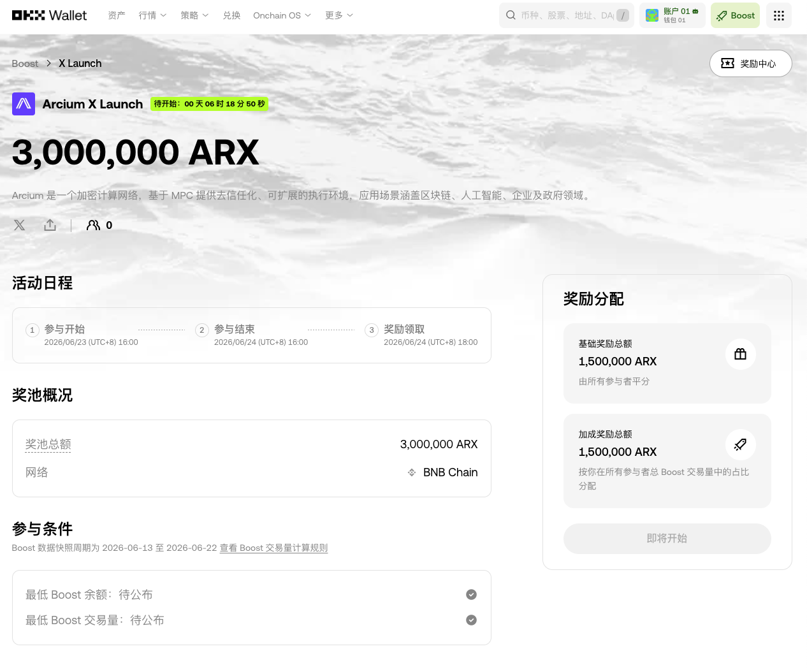Click the account avatar icon

(652, 15)
